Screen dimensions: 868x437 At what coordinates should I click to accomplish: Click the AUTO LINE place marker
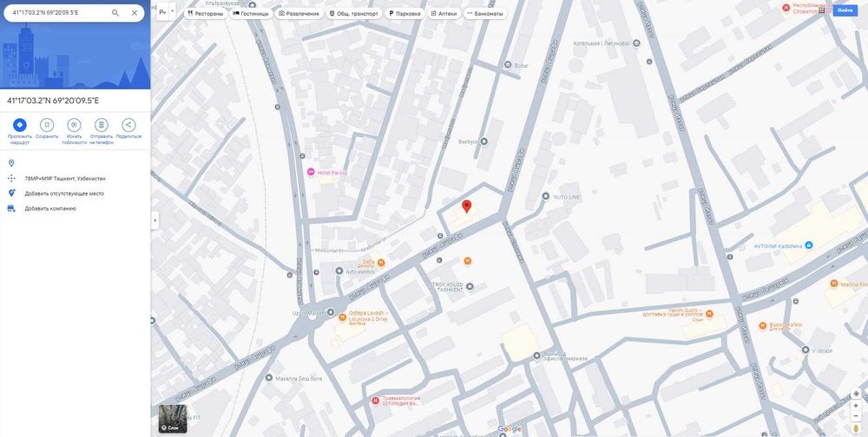click(545, 196)
